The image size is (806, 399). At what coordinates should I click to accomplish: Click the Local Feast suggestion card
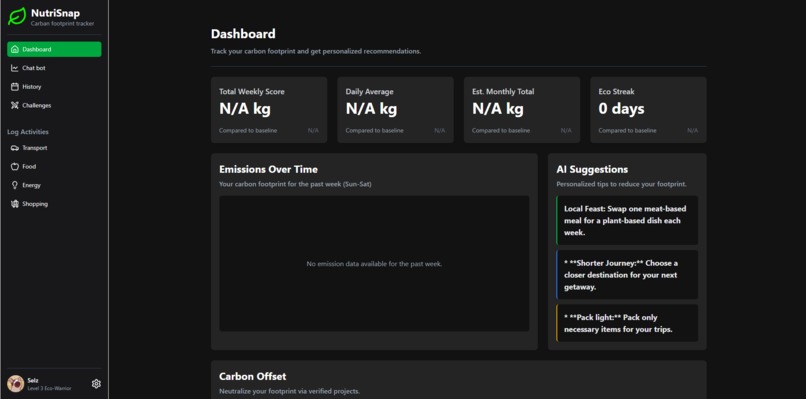click(x=627, y=221)
